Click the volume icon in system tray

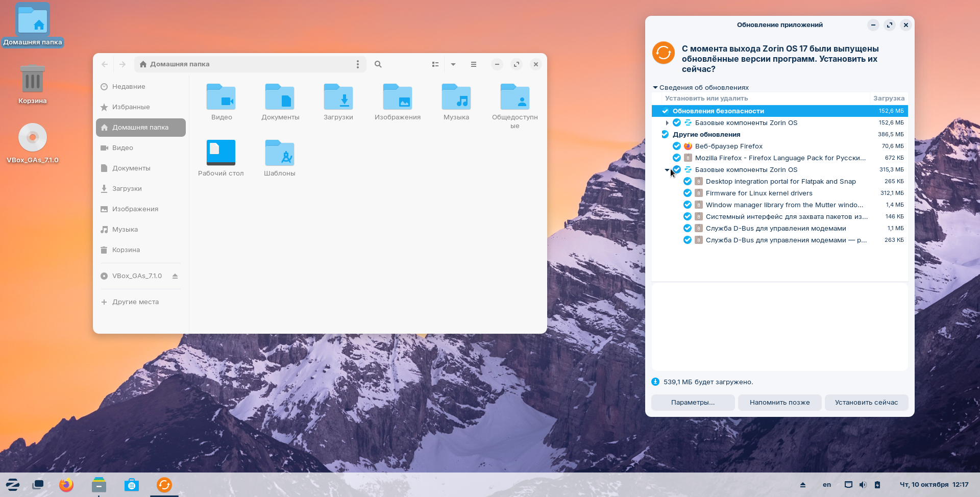[863, 485]
